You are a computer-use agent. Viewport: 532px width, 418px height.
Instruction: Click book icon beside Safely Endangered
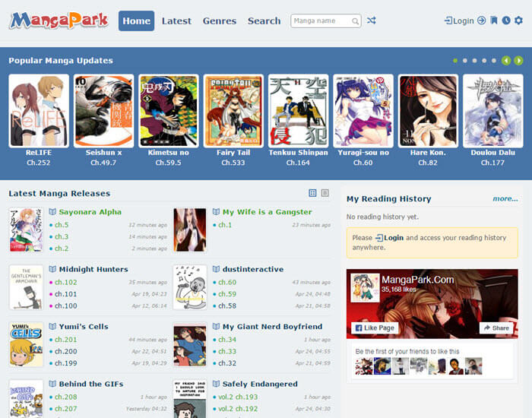[216, 384]
